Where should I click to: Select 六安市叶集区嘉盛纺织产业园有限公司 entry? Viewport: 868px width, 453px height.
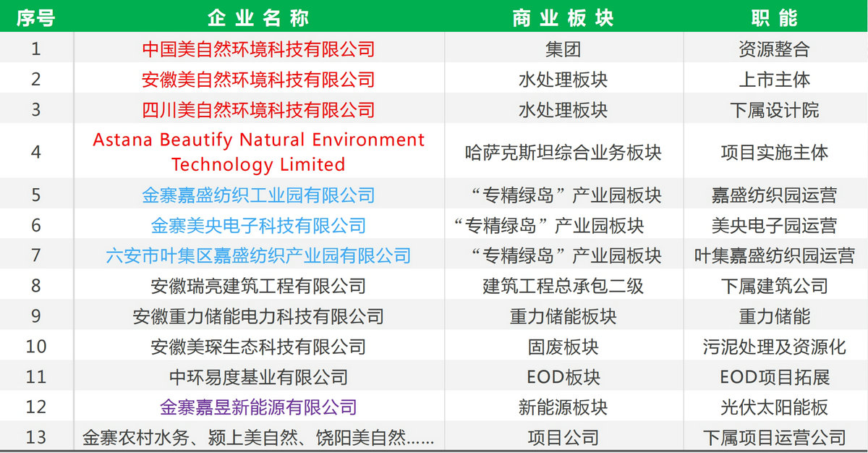coord(258,255)
